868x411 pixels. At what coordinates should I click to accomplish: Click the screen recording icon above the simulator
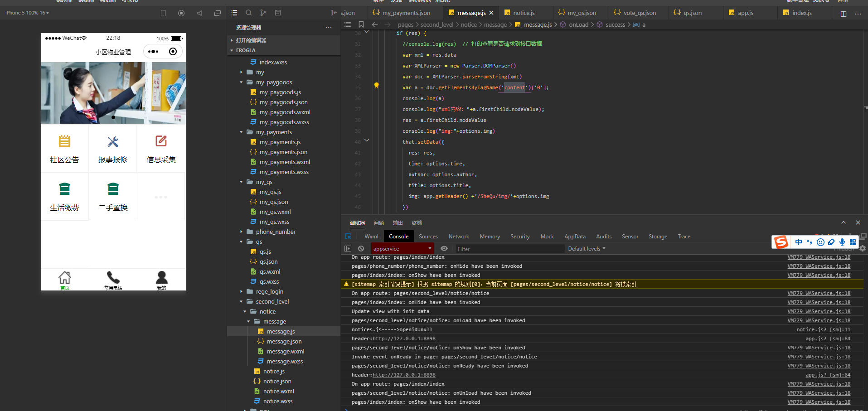coord(181,13)
